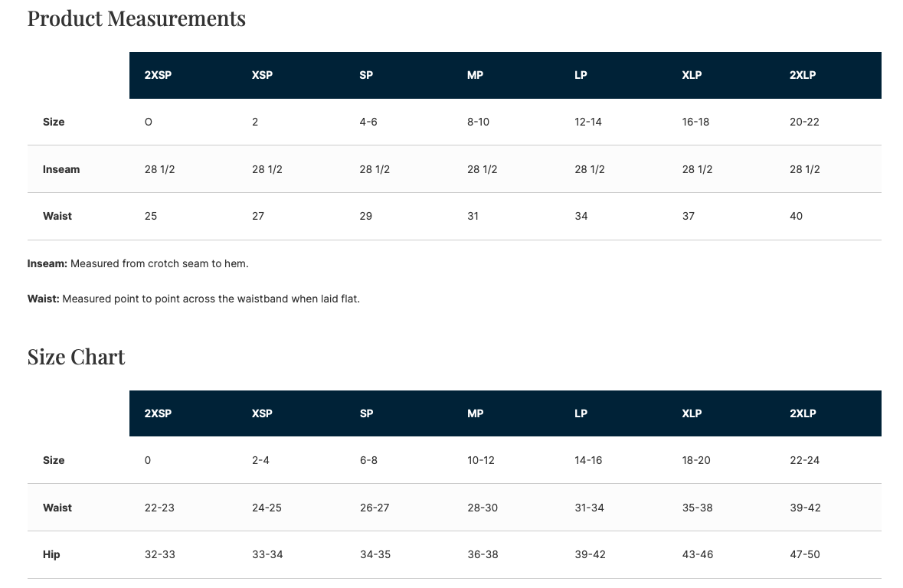Image resolution: width=903 pixels, height=588 pixels.
Task: Click the Waist measurement note text
Action: [x=193, y=299]
